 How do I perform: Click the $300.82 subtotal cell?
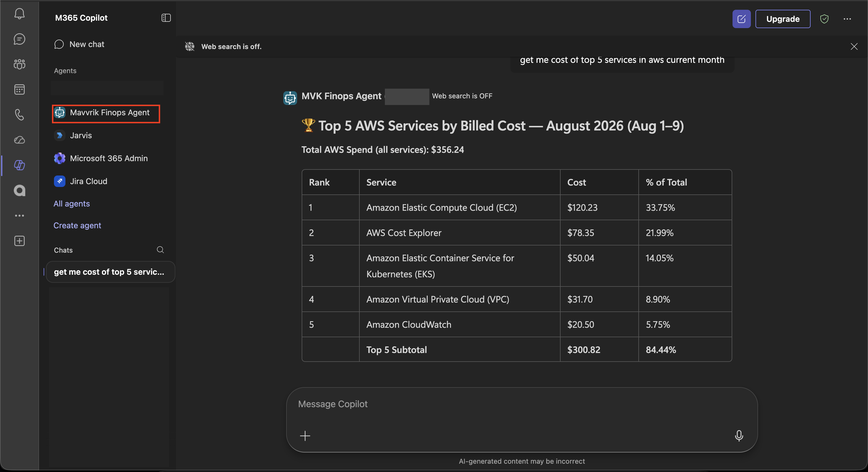click(599, 350)
